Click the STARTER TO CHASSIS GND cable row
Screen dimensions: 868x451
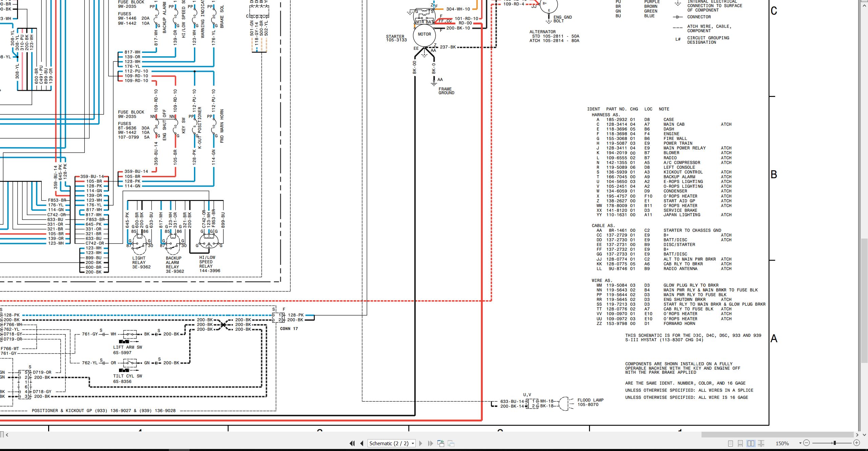click(659, 230)
